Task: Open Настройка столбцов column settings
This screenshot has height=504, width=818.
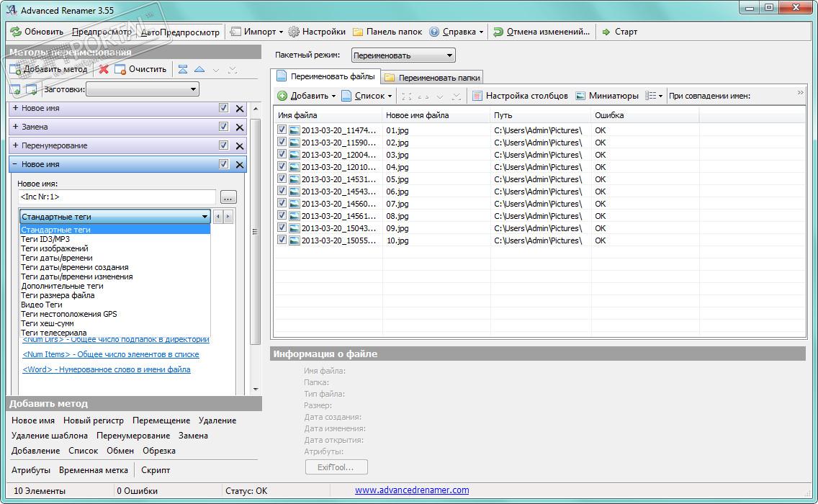Action: click(x=520, y=96)
